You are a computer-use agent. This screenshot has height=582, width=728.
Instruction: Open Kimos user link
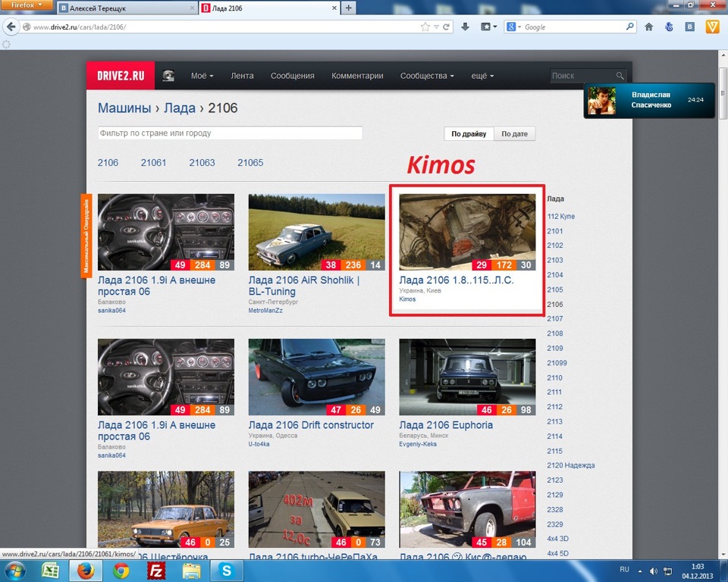pos(407,299)
